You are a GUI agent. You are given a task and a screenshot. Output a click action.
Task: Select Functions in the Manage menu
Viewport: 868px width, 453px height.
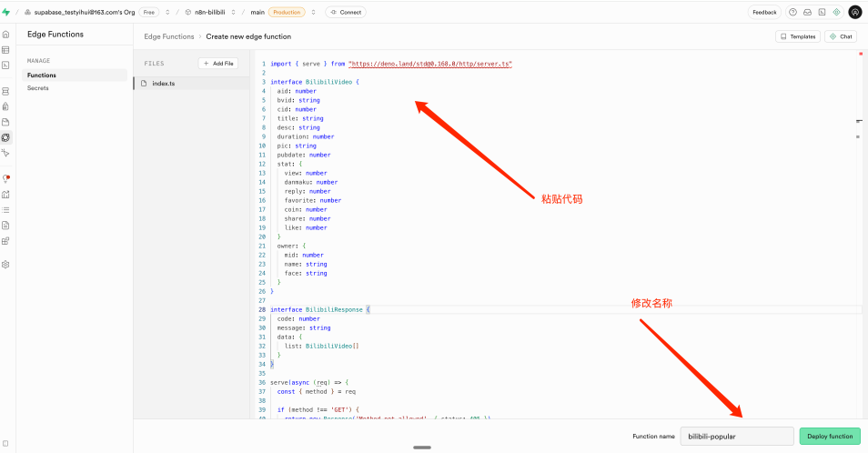pos(41,75)
